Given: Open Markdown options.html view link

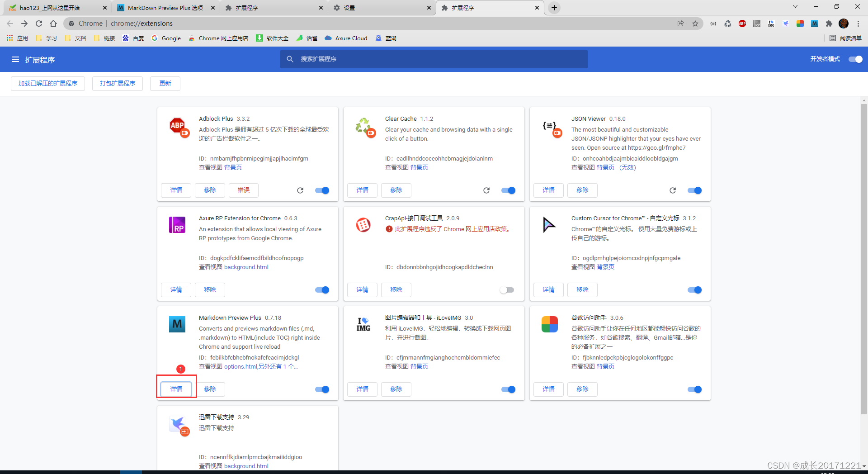Looking at the screenshot, I should pos(260,367).
